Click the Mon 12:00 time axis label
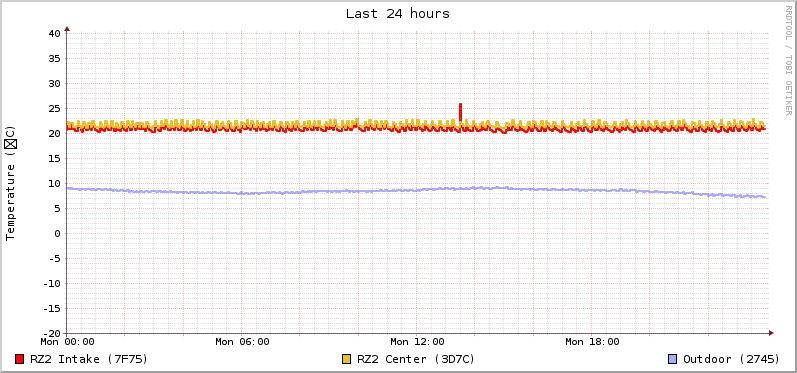The width and height of the screenshot is (797, 373). tap(417, 342)
